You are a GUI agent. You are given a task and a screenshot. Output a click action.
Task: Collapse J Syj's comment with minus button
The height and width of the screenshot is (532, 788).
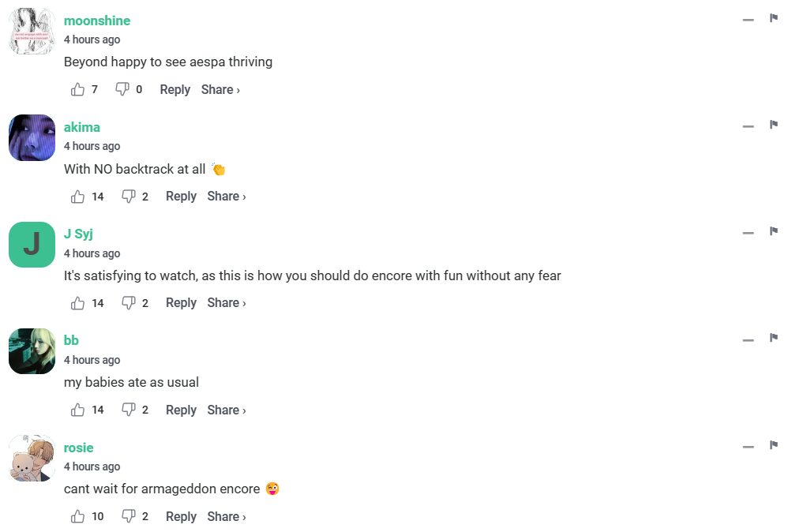click(x=749, y=233)
